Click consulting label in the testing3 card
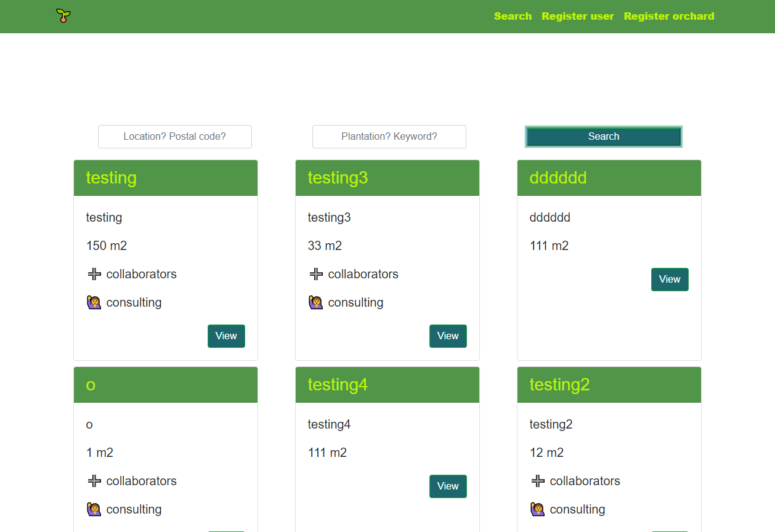The image size is (775, 532). 355,302
